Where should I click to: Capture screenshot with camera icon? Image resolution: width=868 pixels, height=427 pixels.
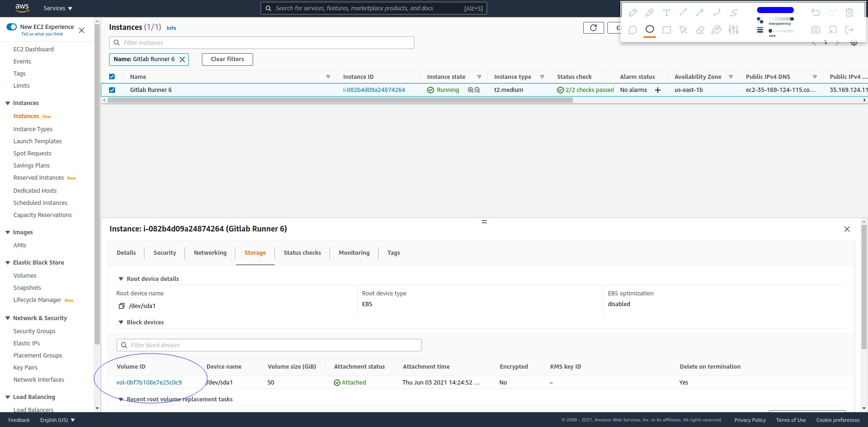pyautogui.click(x=815, y=30)
